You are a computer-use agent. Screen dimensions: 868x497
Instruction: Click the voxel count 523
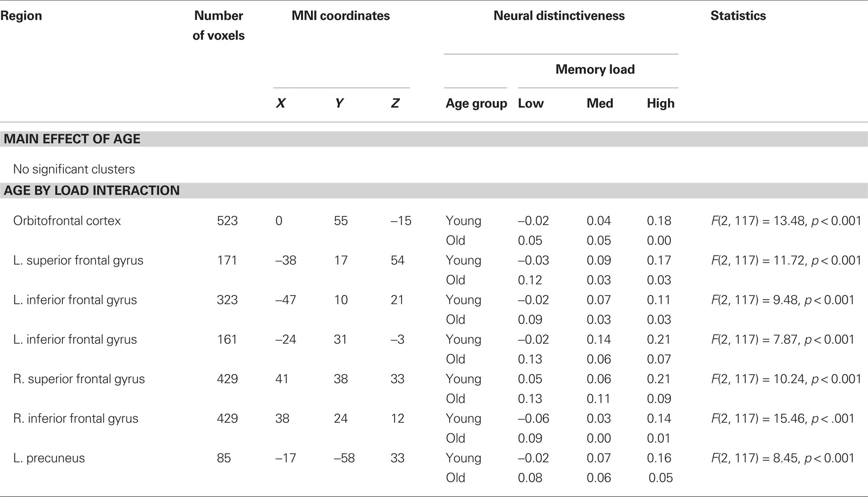[227, 221]
